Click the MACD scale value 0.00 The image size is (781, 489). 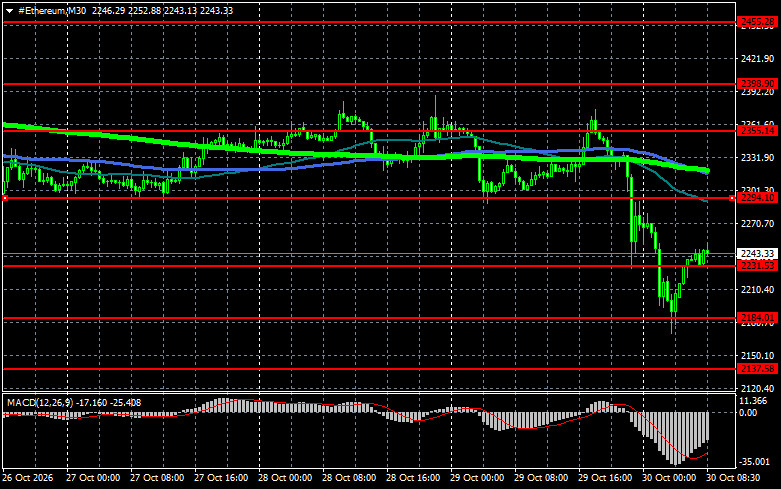[x=749, y=413]
